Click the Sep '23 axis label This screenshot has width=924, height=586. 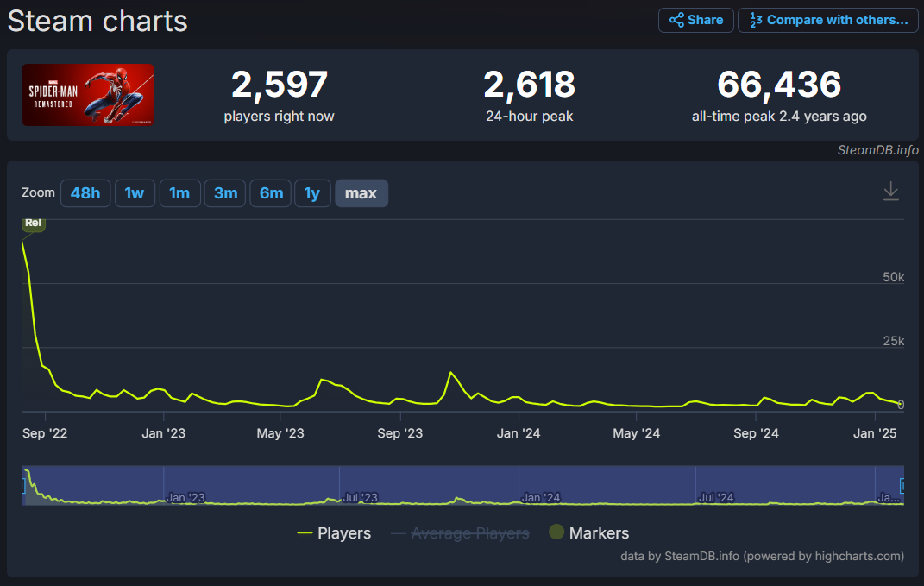(x=400, y=433)
